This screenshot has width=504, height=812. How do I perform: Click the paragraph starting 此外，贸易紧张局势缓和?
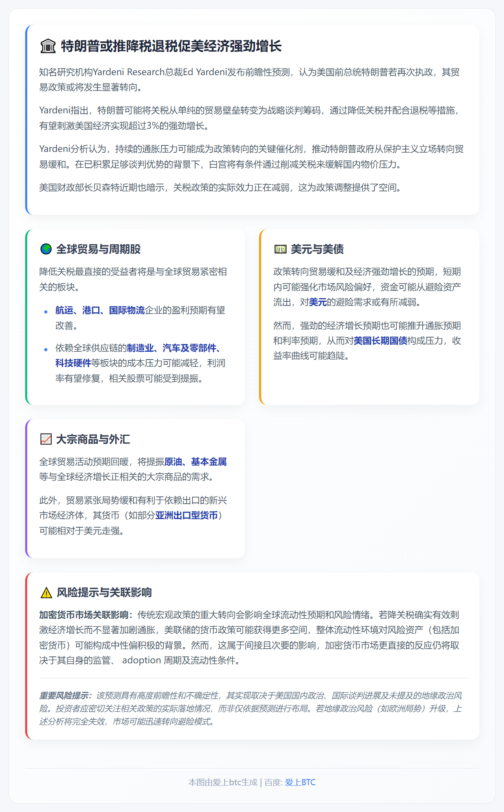[x=133, y=515]
